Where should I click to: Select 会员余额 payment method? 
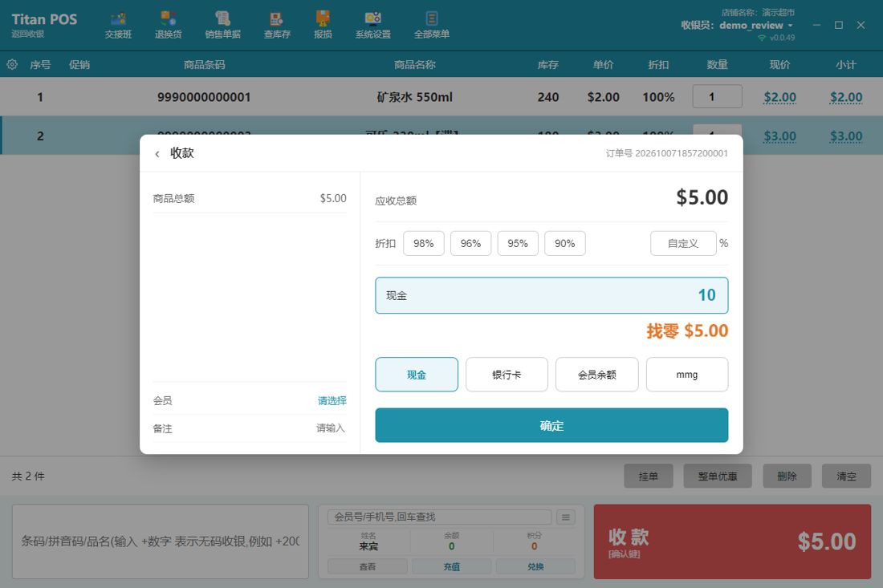(x=597, y=374)
